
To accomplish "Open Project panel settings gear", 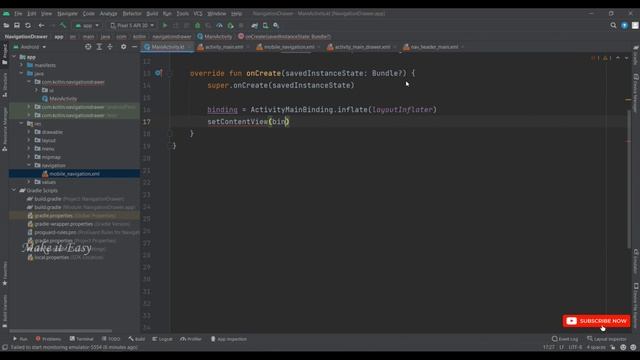I will 123,47.
